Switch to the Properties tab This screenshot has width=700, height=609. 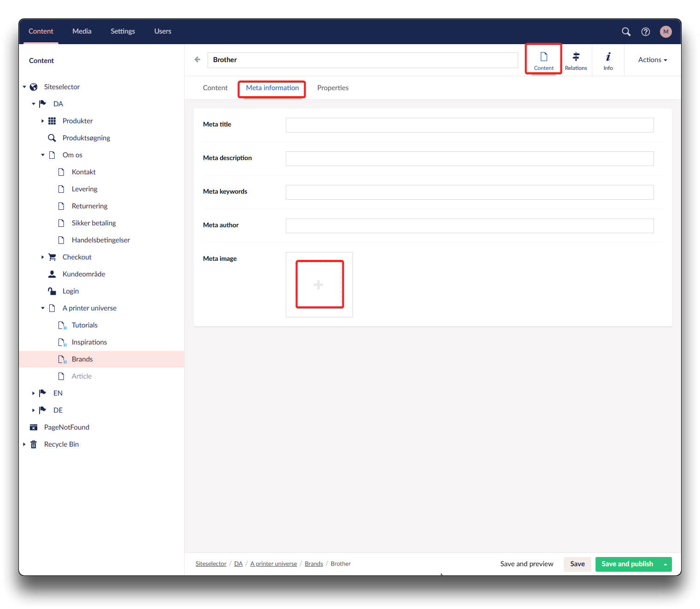pyautogui.click(x=332, y=88)
